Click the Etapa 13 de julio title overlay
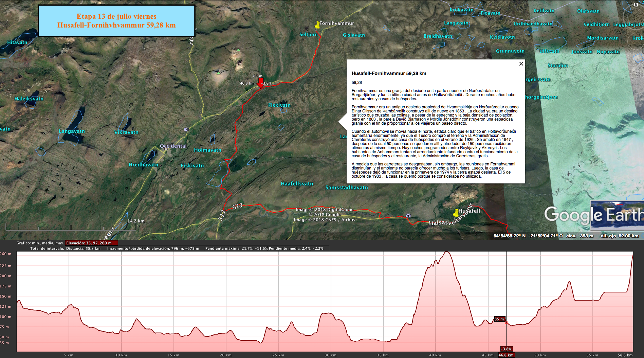644x358 pixels. [116, 21]
